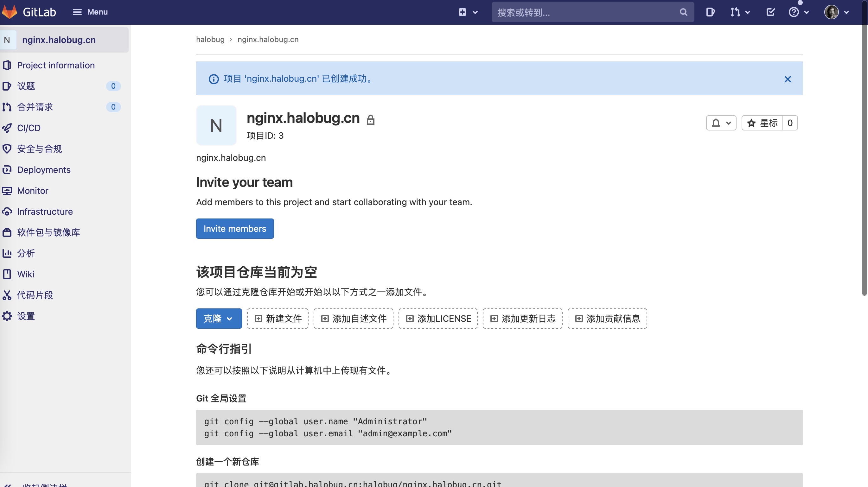Image resolution: width=868 pixels, height=487 pixels.
Task: Open the Infrastructure section
Action: 45,212
